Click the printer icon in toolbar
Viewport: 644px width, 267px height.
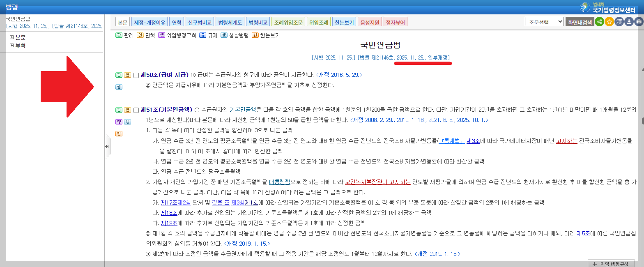(639, 22)
